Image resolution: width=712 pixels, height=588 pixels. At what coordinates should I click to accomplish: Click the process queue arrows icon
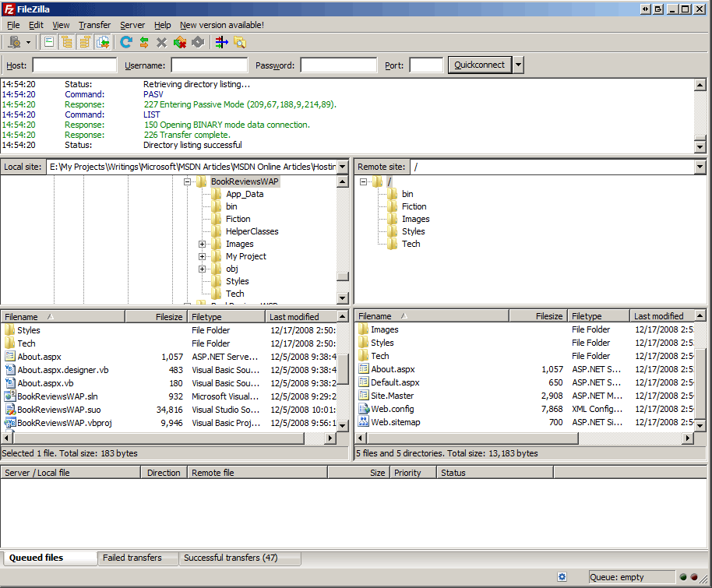[144, 43]
